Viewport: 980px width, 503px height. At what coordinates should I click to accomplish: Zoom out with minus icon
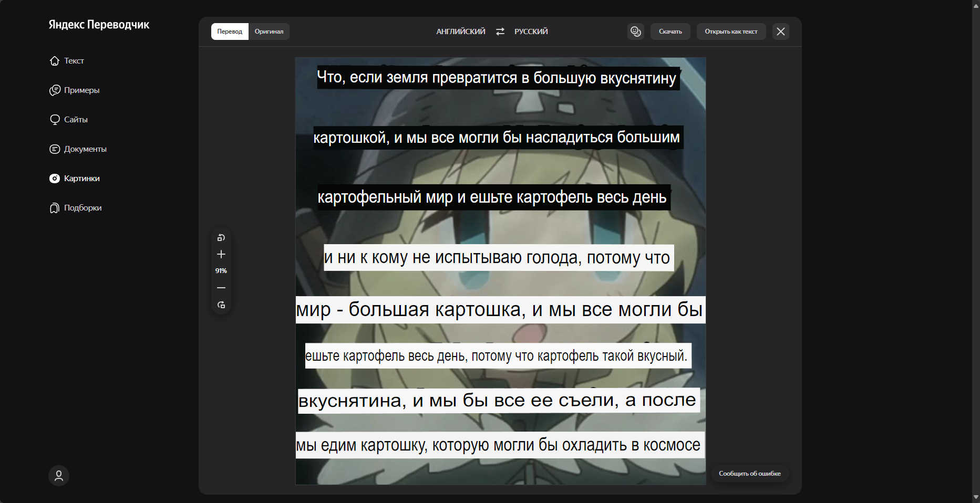coord(221,288)
